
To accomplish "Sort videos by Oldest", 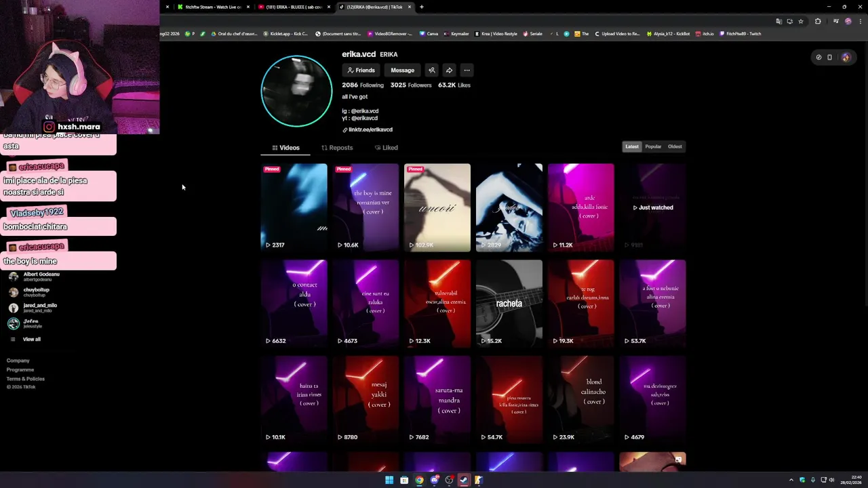I will click(675, 146).
